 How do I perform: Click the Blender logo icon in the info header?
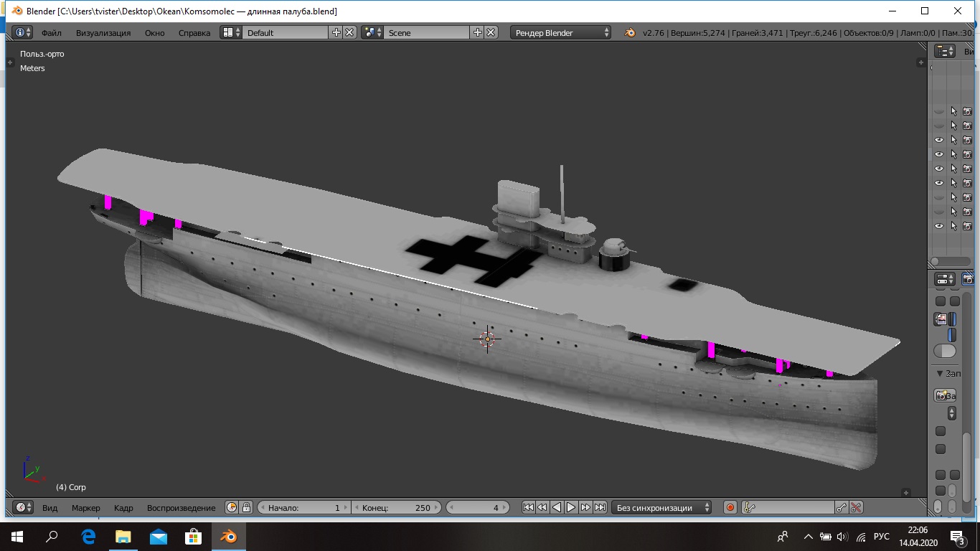629,32
